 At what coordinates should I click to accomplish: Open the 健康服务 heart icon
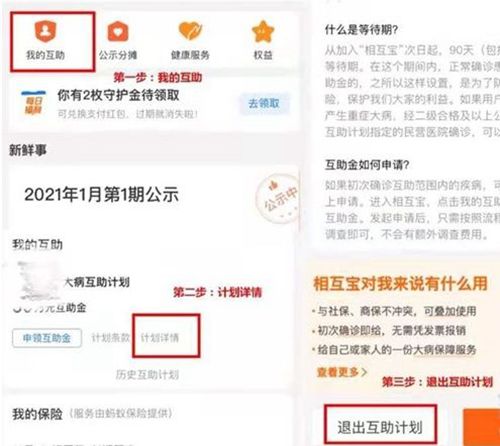click(x=190, y=31)
